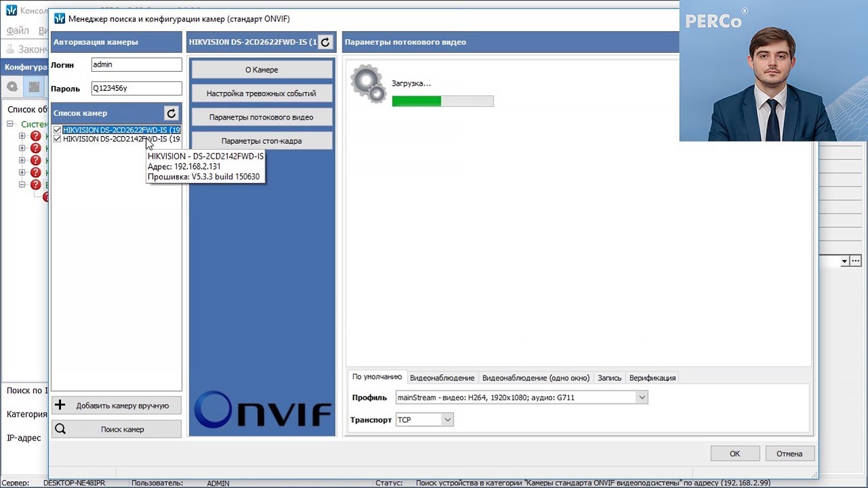Screen dimensions: 868x488
Task: Expand the first child node in the console tree
Action: [22, 136]
